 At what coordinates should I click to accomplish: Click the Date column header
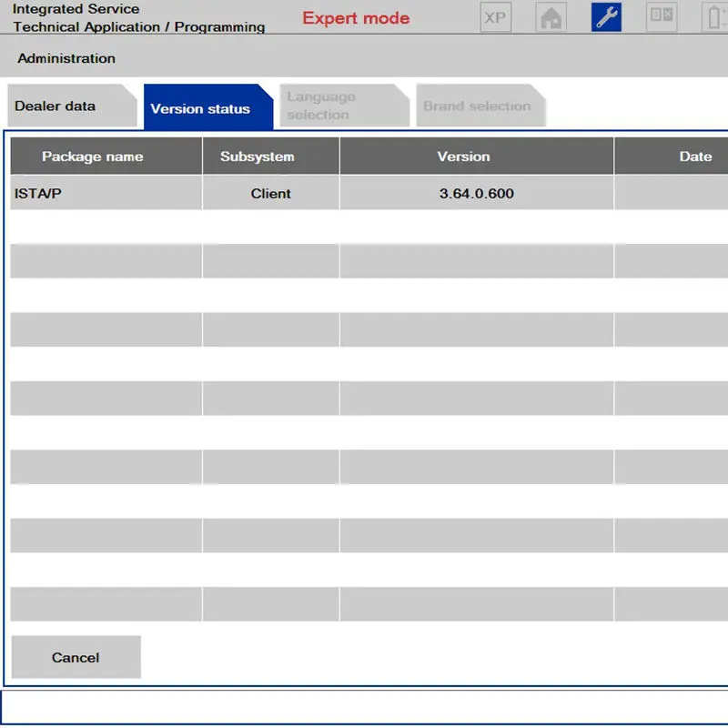(x=672, y=156)
